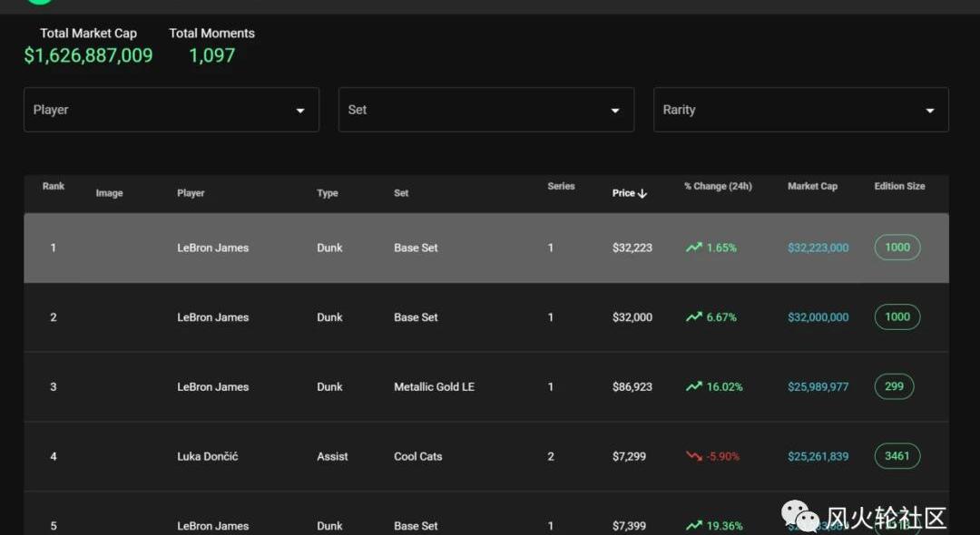
Task: Click the sort arrow beside the Price header
Action: [x=642, y=193]
